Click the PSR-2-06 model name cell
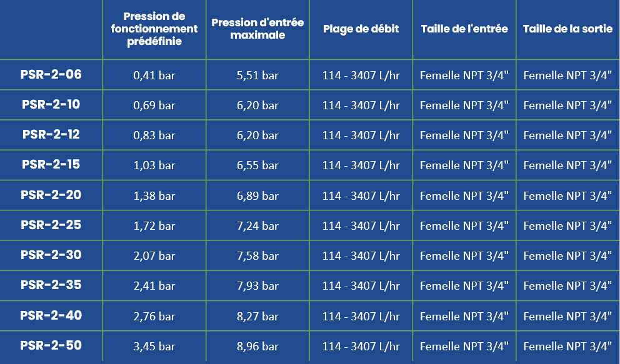Image resolution: width=620 pixels, height=364 pixels. 51,74
